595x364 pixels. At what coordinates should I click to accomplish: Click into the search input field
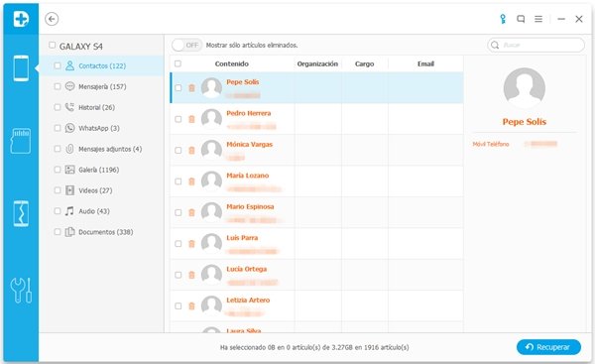point(535,46)
